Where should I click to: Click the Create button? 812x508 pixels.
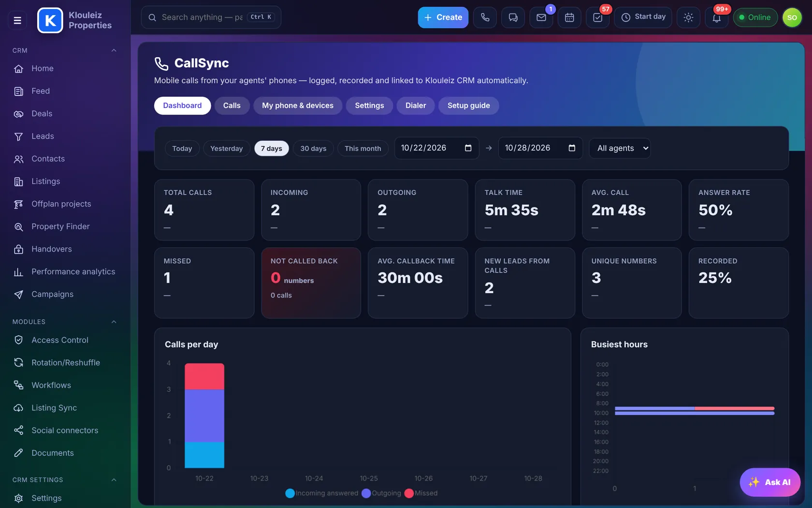[x=443, y=17]
